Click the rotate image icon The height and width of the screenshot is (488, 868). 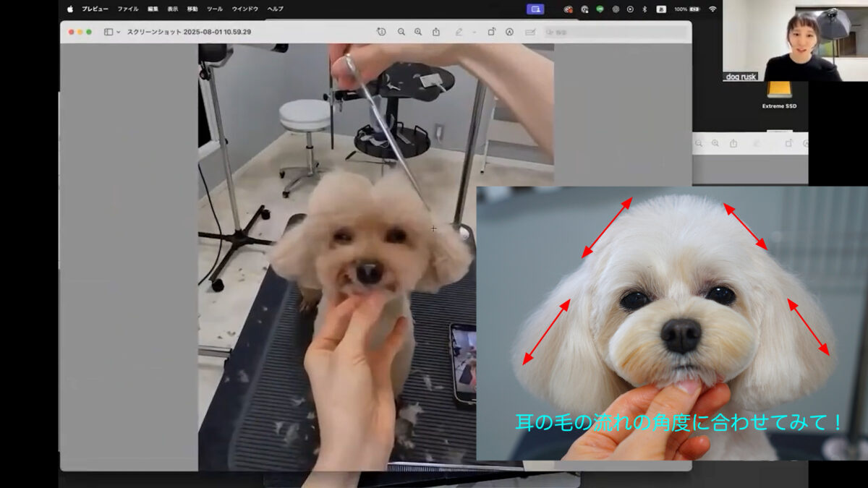[491, 32]
